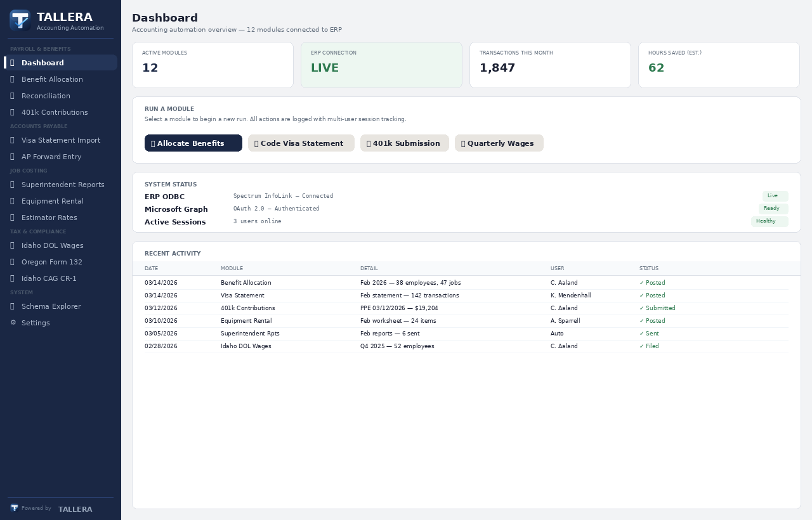Click the Code Visa Statement button
Image resolution: width=812 pixels, height=520 pixels.
(301, 143)
